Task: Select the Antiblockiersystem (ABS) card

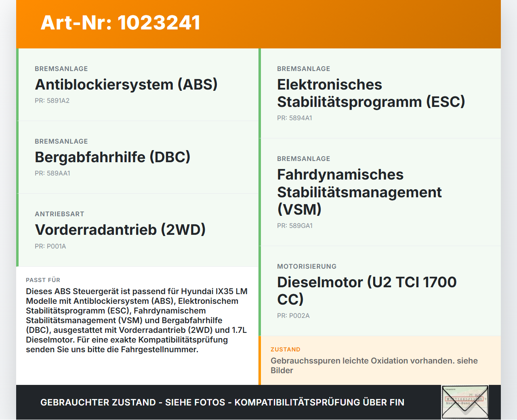Action: coord(126,85)
